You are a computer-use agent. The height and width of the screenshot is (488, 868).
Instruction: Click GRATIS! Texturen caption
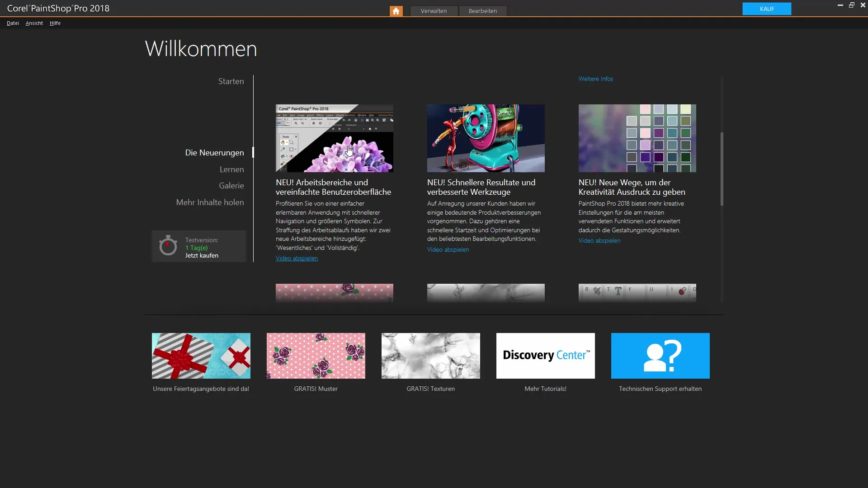(431, 389)
